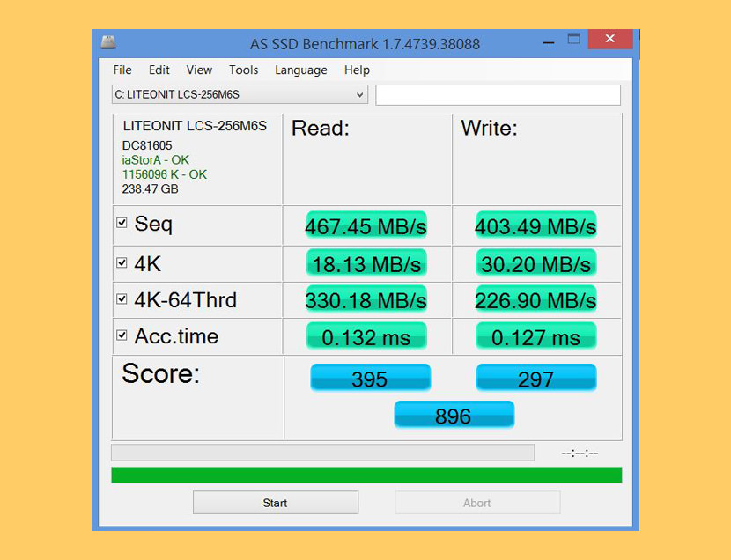Open the Tools menu
Viewport: 731px width, 560px height.
[243, 70]
